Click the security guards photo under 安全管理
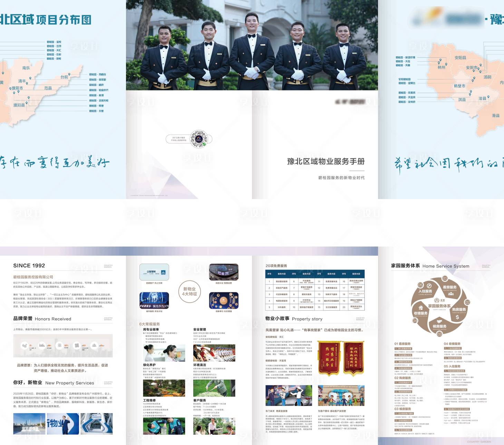Viewport: 504px width, 445px height. (x=214, y=353)
